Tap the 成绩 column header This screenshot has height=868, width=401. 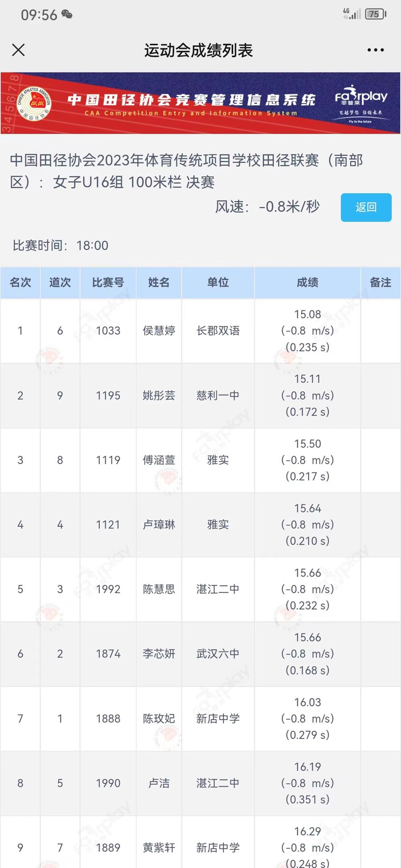pyautogui.click(x=308, y=283)
